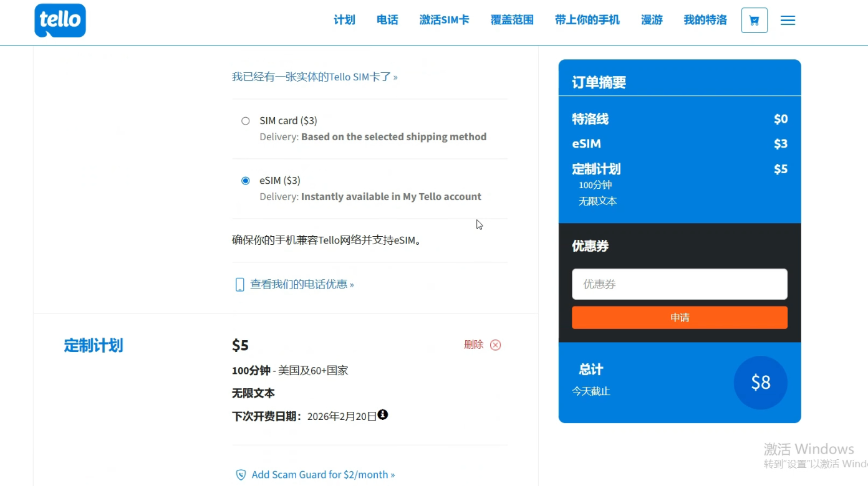Click Add Scam Guard for $2/month link
Screen dimensions: 868x486
(x=323, y=475)
